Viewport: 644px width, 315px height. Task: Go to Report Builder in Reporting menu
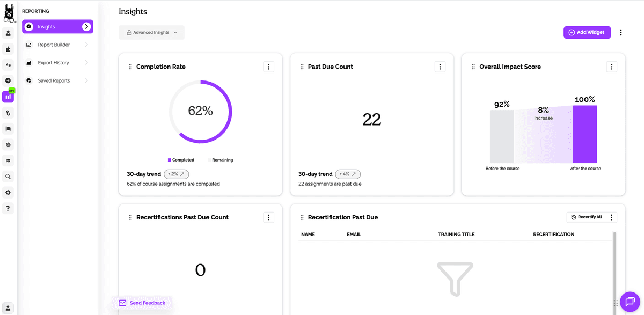[54, 45]
